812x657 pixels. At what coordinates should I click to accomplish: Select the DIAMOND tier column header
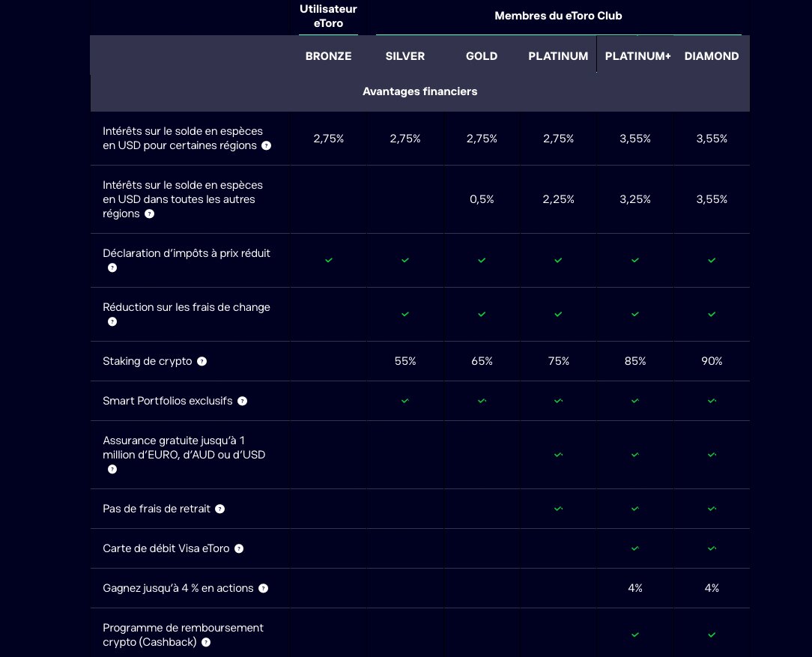point(712,56)
